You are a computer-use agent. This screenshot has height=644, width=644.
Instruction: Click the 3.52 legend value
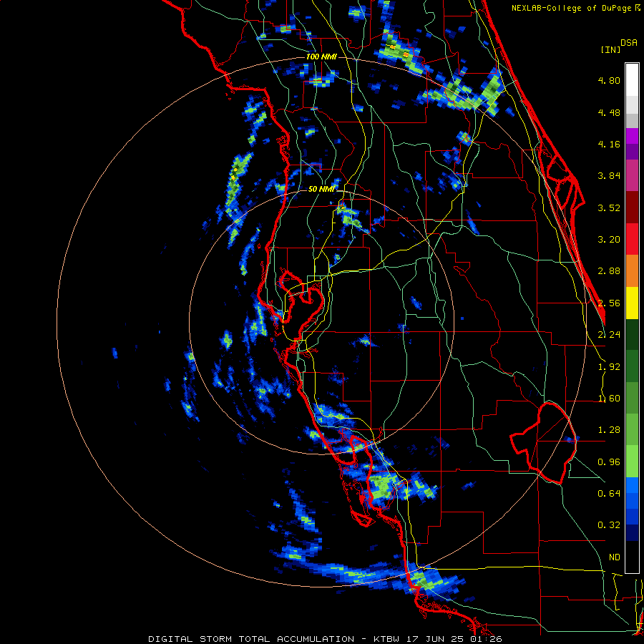(x=609, y=208)
